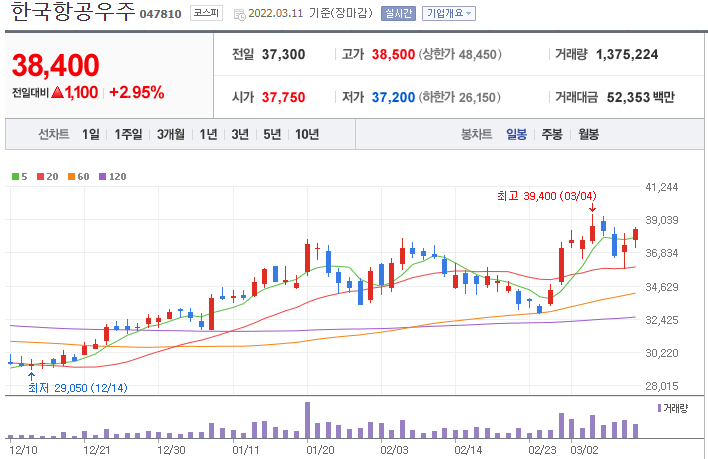The height and width of the screenshot is (459, 708).
Task: Click the 거래대금 52,353 백만 value
Action: click(x=640, y=97)
